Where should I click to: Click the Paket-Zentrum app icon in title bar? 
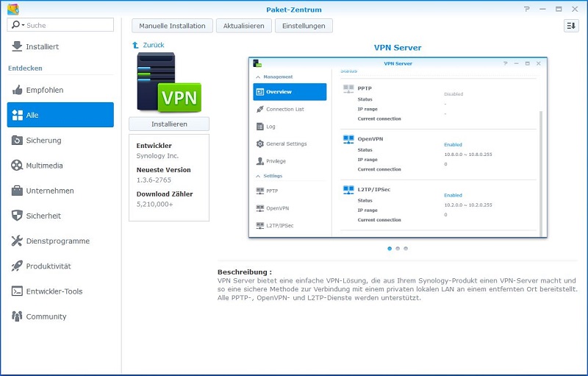13,10
